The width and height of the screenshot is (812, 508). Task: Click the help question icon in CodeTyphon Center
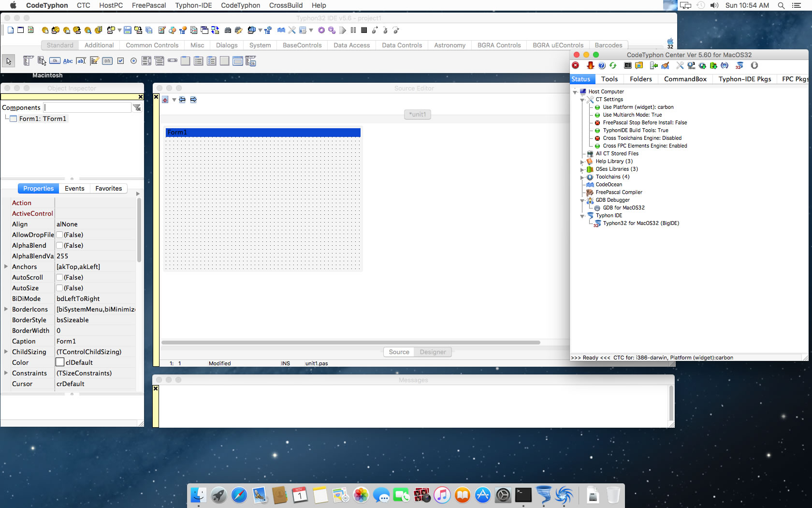point(602,65)
